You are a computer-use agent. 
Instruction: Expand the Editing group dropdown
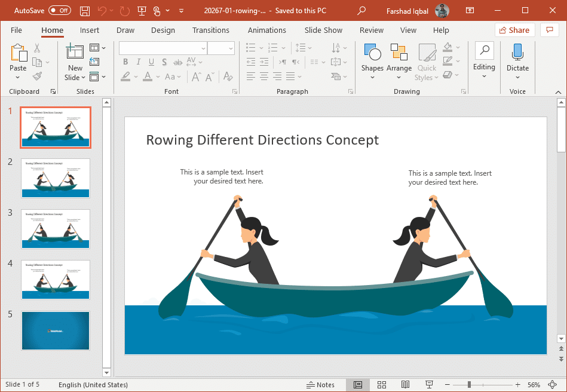pos(484,76)
